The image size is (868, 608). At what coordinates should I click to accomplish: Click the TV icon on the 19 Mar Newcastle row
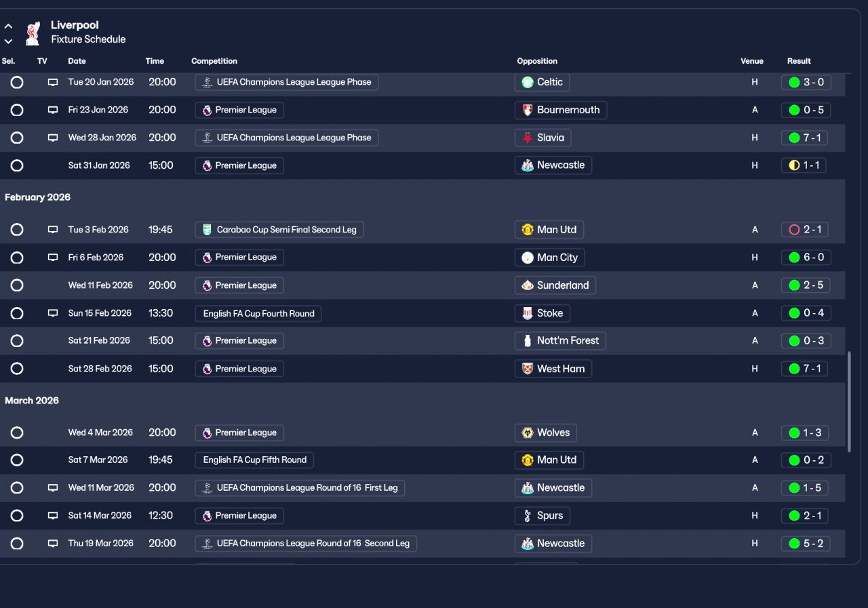click(x=53, y=544)
